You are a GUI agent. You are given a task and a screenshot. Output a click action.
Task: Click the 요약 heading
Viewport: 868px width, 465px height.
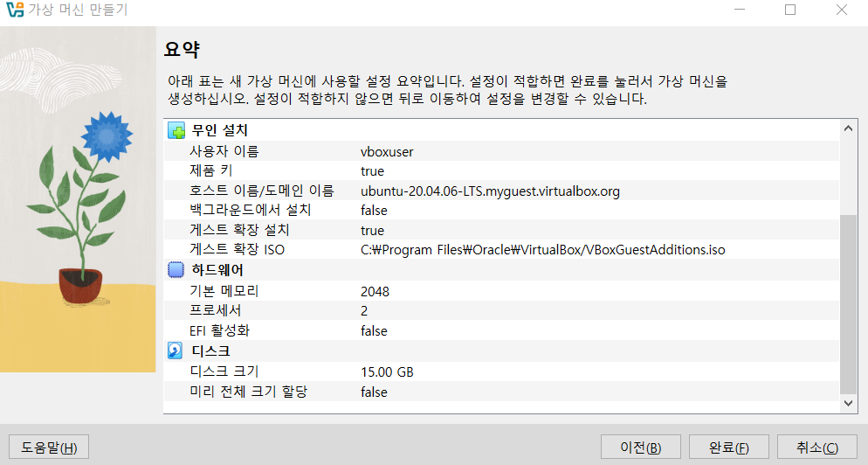click(x=182, y=49)
